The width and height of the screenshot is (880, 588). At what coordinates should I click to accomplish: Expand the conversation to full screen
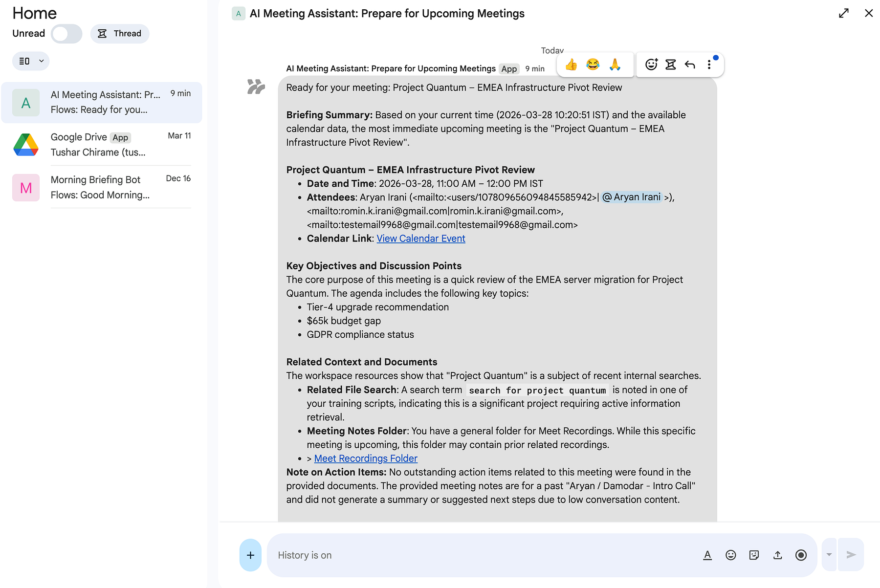844,13
